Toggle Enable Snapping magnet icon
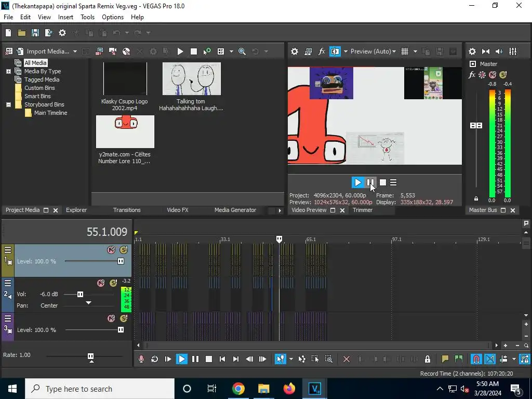The height and width of the screenshot is (399, 532). click(476, 359)
